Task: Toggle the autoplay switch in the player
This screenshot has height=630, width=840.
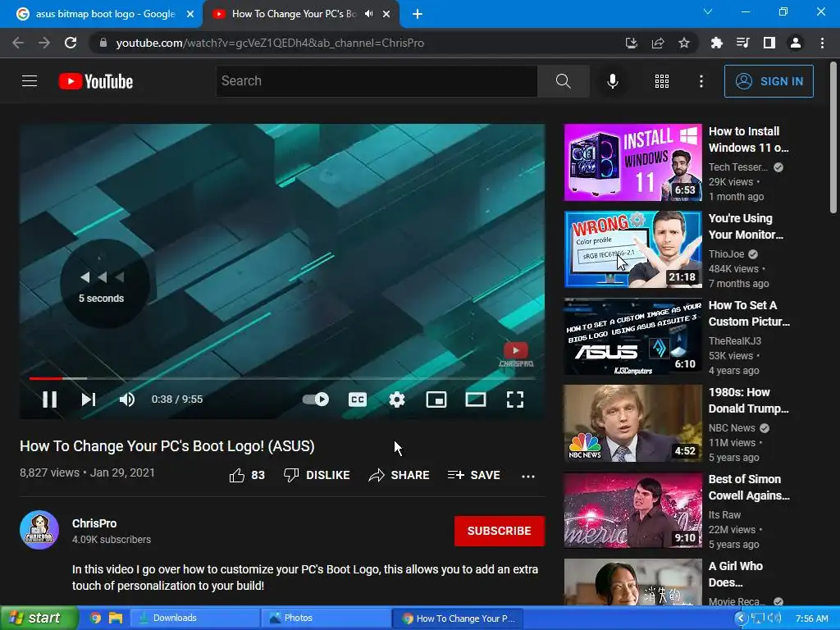Action: coord(316,399)
